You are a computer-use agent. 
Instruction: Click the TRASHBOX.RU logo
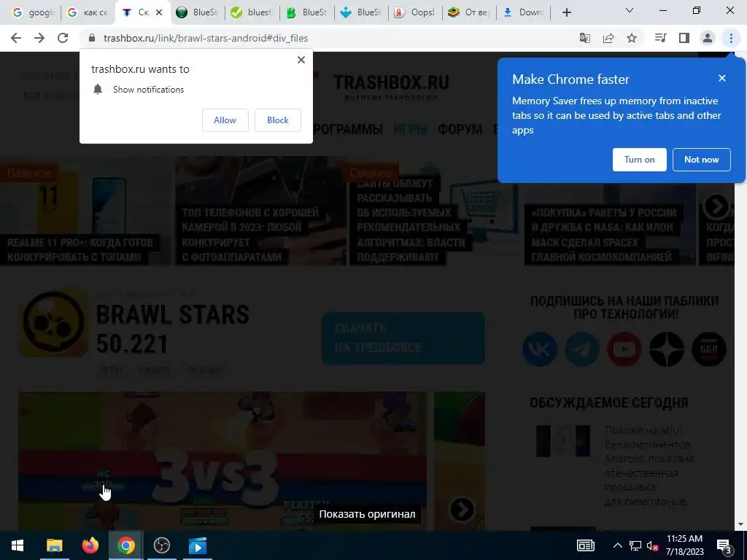tap(391, 86)
